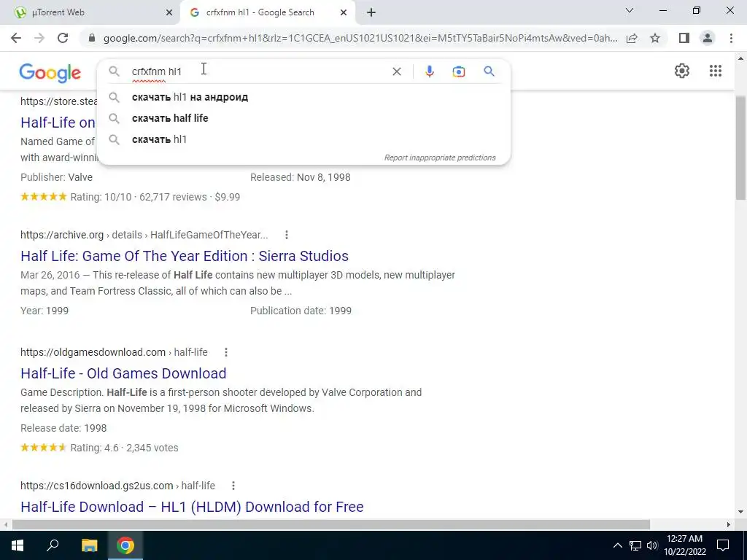Click the scroll down arrow

pos(741,513)
